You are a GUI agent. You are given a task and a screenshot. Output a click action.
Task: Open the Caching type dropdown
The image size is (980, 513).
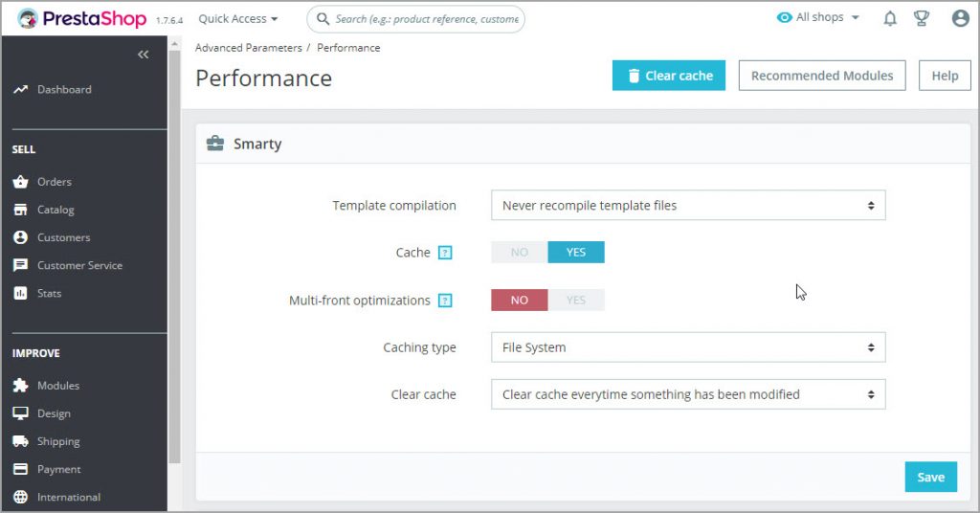coord(688,347)
